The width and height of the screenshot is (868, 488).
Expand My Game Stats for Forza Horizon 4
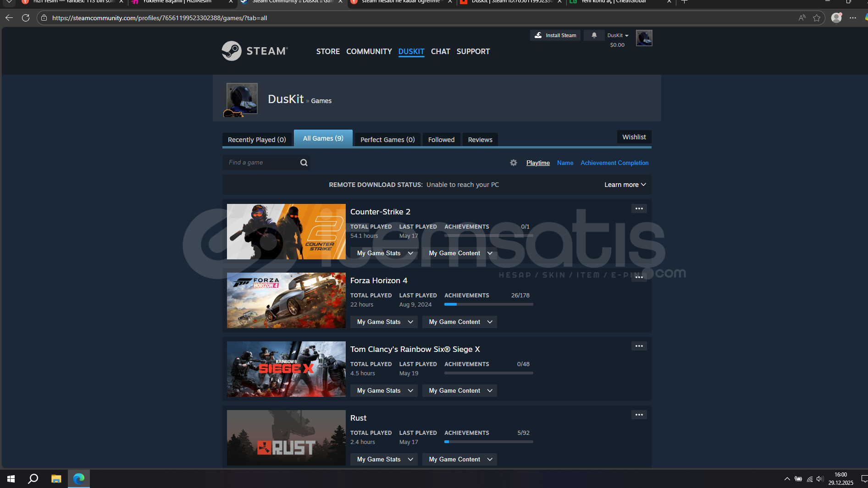click(384, 322)
